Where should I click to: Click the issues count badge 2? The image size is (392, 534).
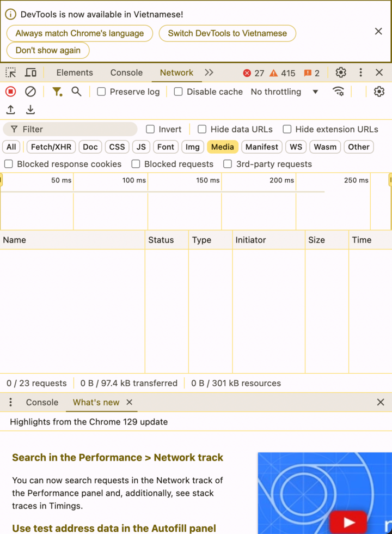click(311, 73)
